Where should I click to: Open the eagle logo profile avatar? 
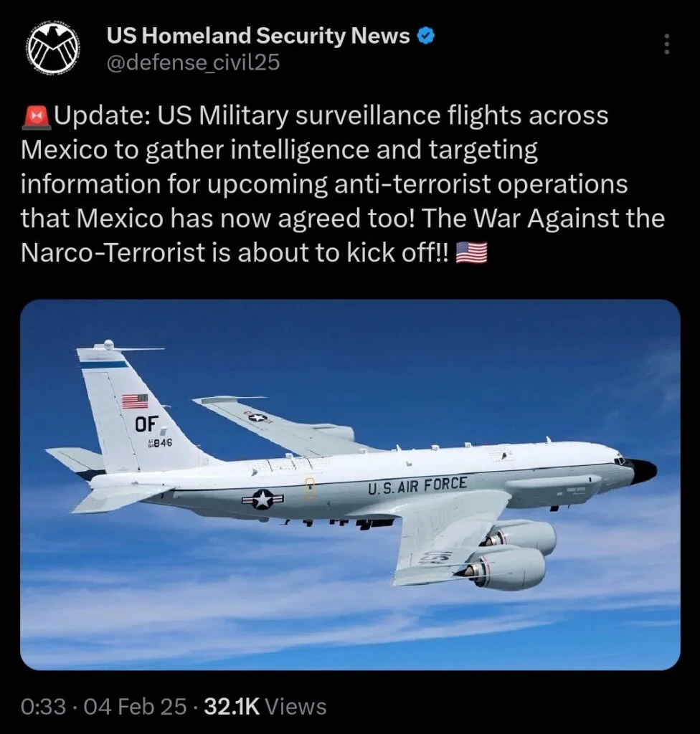(x=52, y=49)
